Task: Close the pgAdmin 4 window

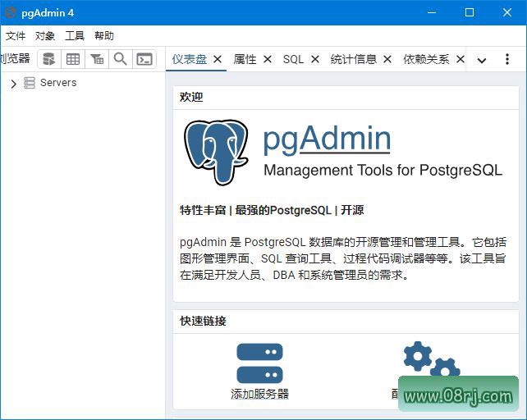Action: pyautogui.click(x=506, y=13)
